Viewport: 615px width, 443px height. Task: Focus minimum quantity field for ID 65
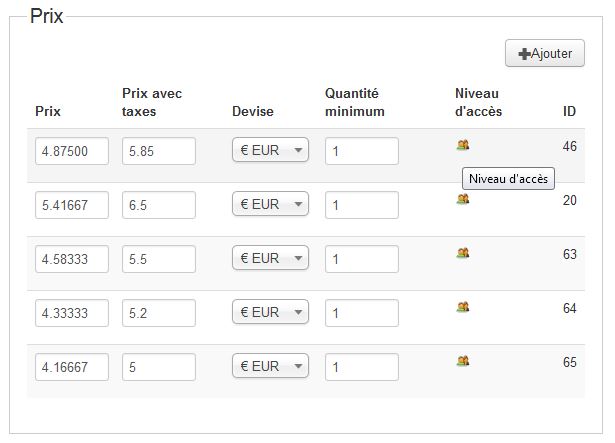pos(362,368)
